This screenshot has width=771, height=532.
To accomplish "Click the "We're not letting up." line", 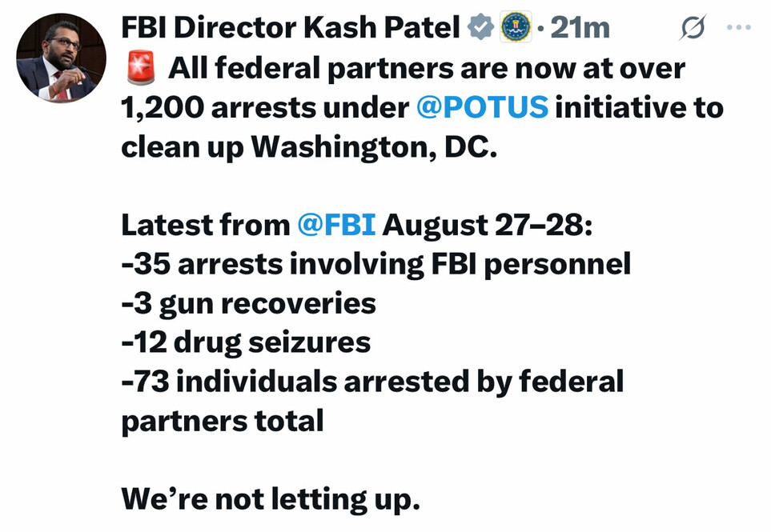I will (270, 499).
